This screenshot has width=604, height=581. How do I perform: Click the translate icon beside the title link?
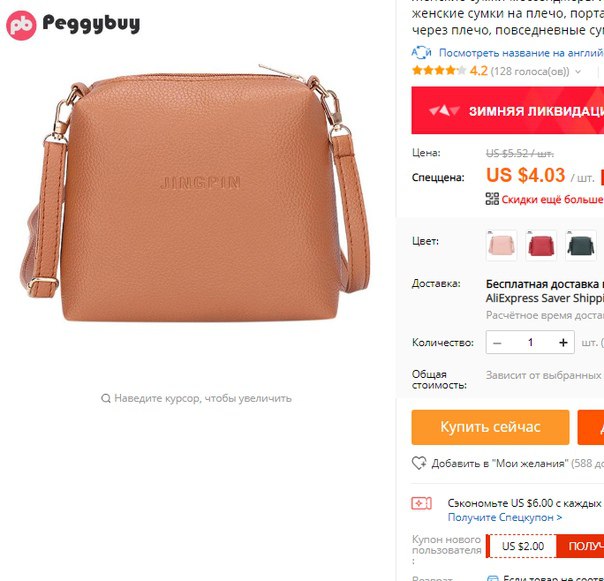(421, 52)
